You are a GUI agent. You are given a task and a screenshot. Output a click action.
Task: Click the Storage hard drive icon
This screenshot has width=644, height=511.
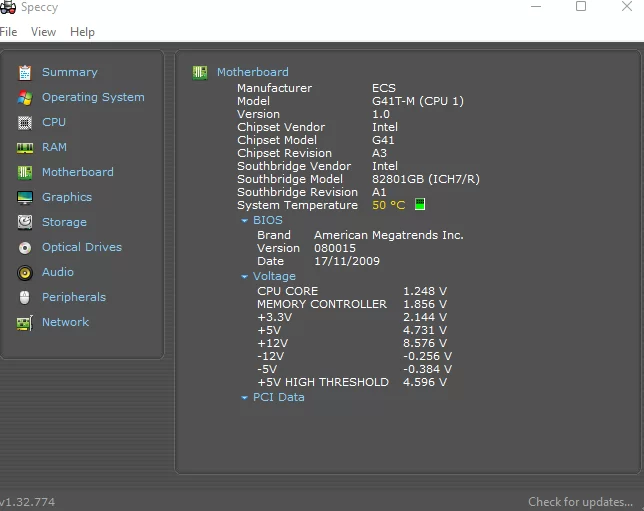click(x=25, y=222)
